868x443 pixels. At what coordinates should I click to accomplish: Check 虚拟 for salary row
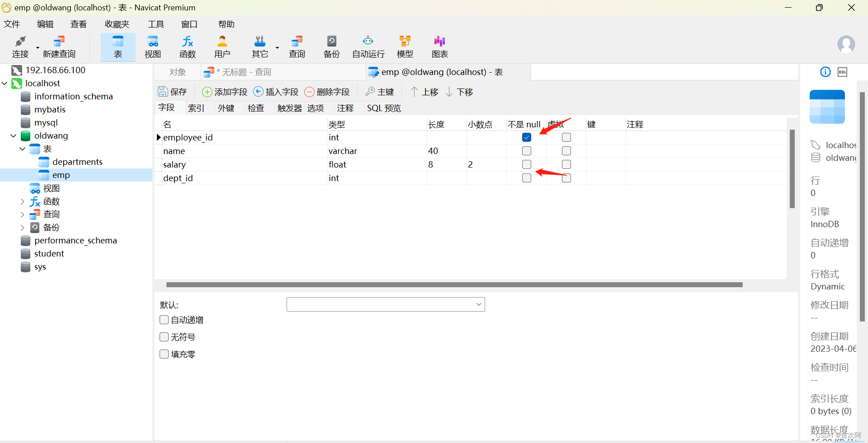566,164
